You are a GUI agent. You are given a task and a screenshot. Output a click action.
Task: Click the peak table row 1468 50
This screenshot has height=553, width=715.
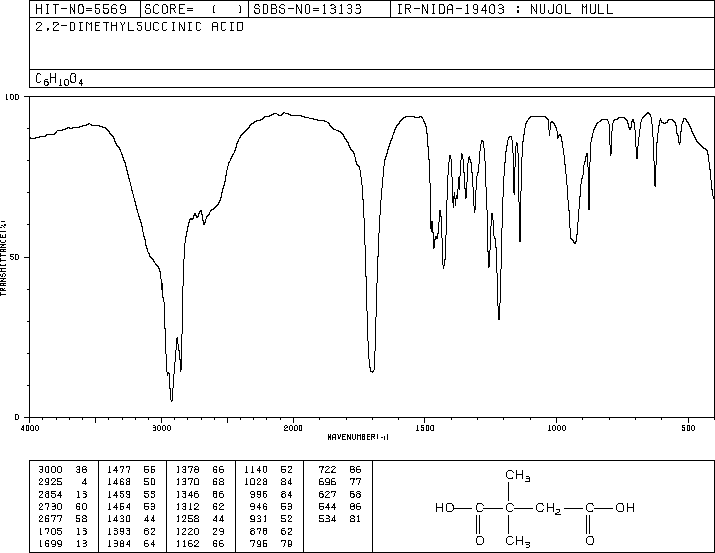(131, 482)
